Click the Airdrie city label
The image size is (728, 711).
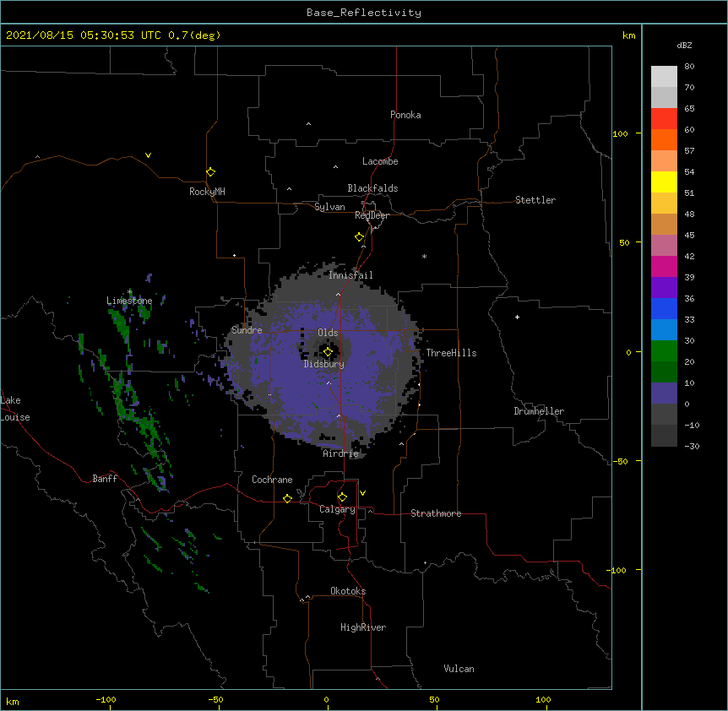click(x=341, y=453)
